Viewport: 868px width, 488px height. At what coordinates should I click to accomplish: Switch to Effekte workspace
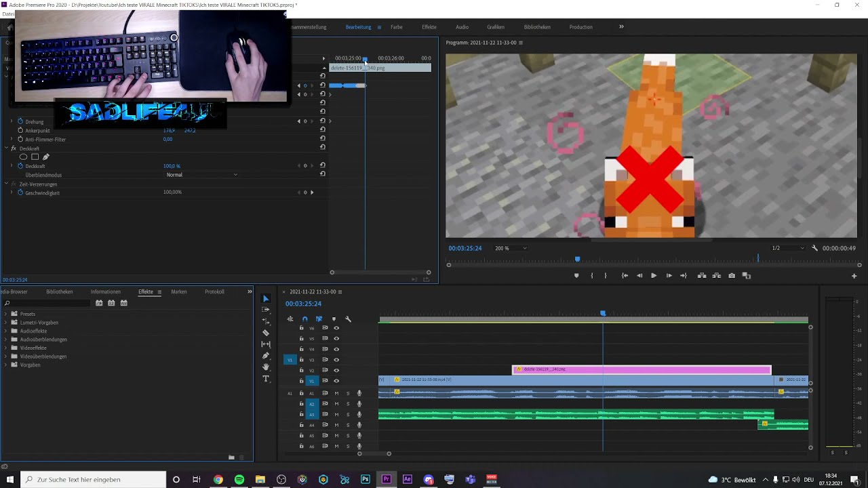coord(429,27)
